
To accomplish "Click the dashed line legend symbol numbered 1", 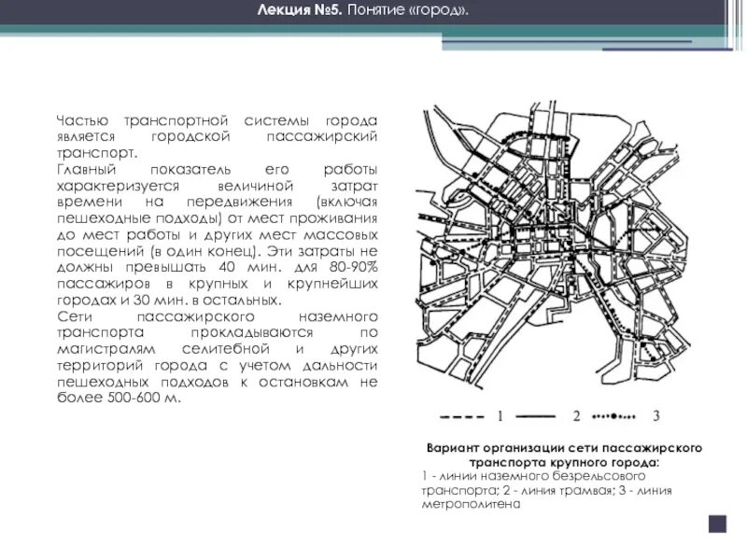I will tap(461, 417).
